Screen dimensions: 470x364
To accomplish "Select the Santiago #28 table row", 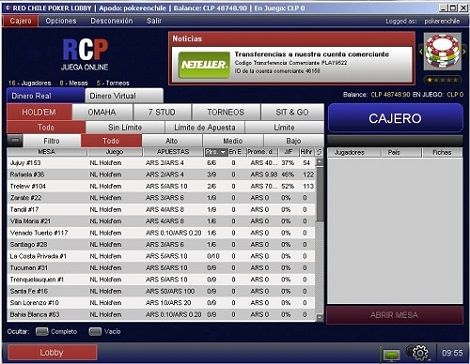I will click(161, 245).
